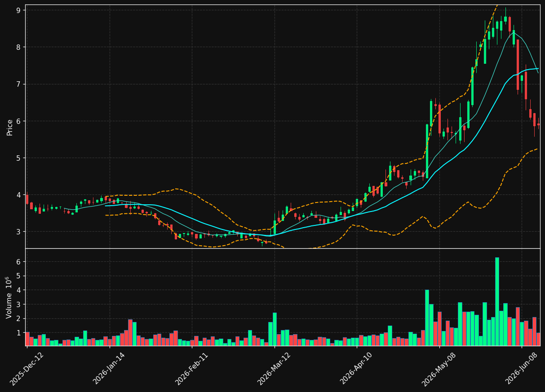The width and height of the screenshot is (545, 392).
Task: Select the first red candlestick at 2025-Dec-12
Action: (x=27, y=199)
